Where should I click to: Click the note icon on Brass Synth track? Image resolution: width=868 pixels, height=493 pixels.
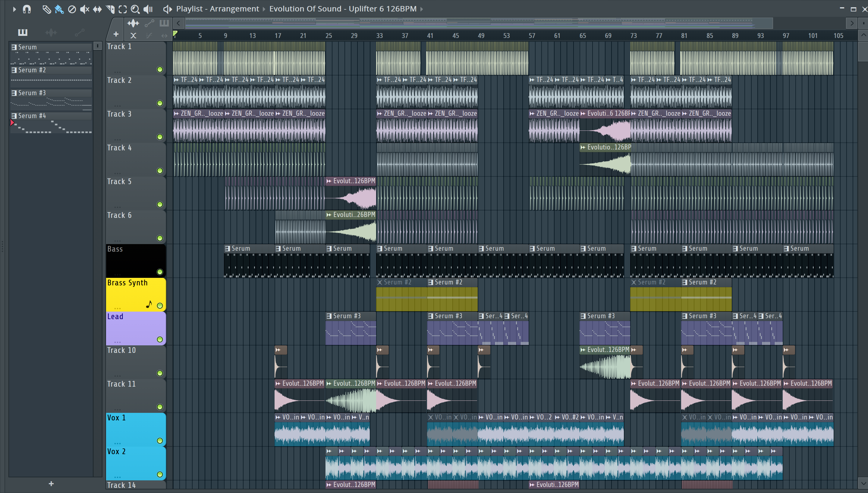[x=149, y=304]
